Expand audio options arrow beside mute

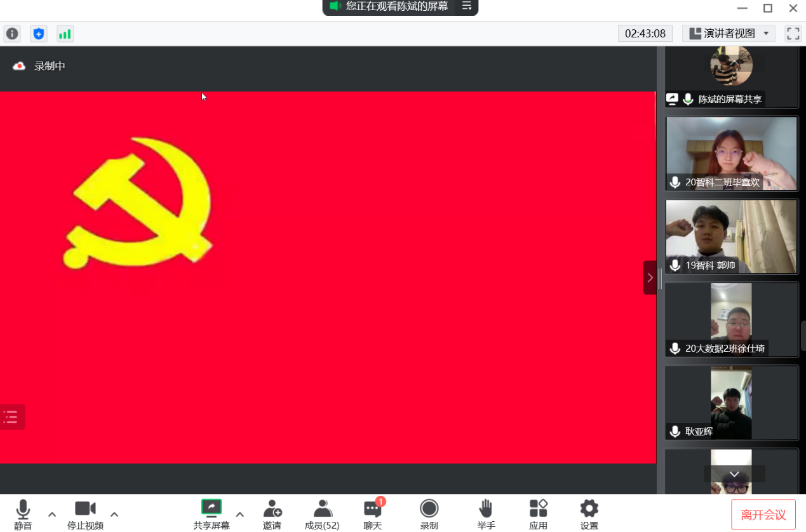[x=52, y=514]
